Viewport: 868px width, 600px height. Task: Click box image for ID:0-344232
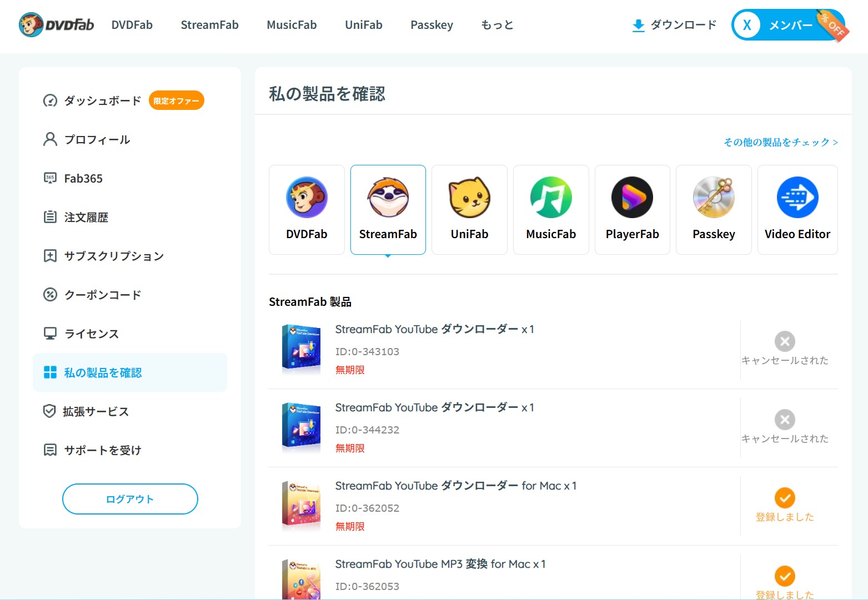click(301, 426)
